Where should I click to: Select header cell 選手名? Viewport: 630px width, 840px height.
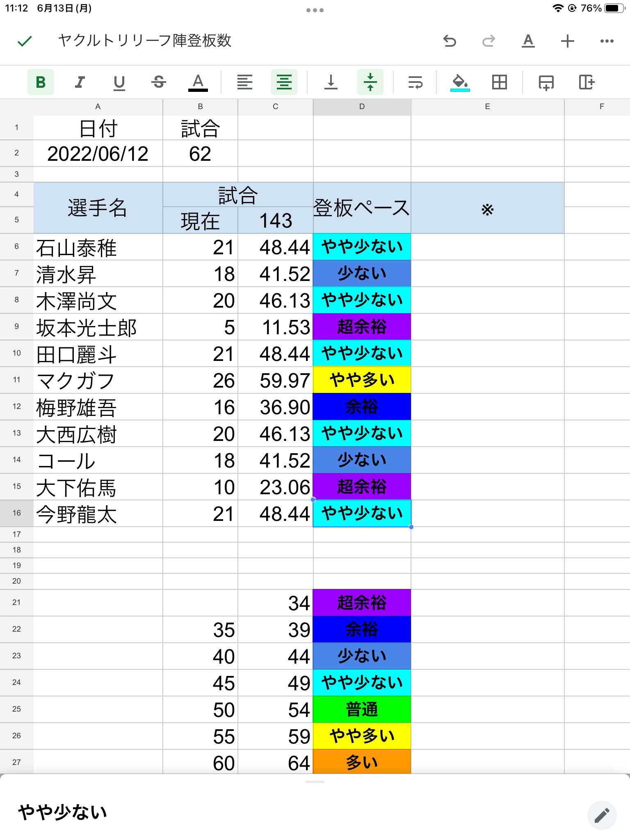98,208
